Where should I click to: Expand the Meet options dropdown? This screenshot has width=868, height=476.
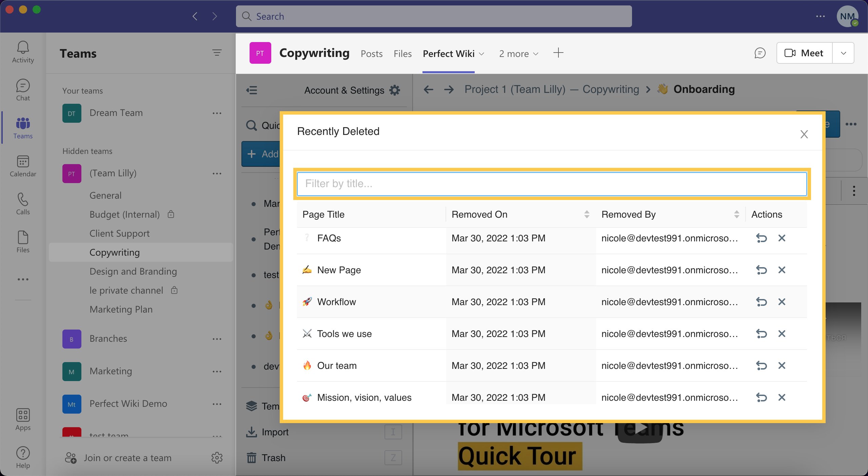point(843,53)
